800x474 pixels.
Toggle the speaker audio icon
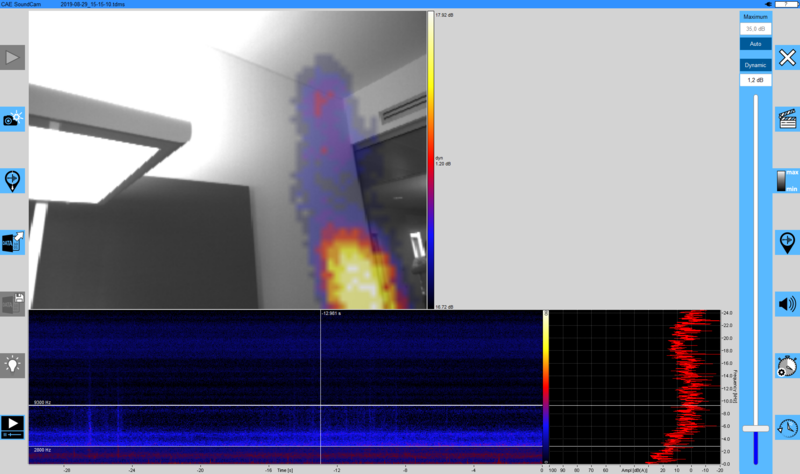[787, 304]
